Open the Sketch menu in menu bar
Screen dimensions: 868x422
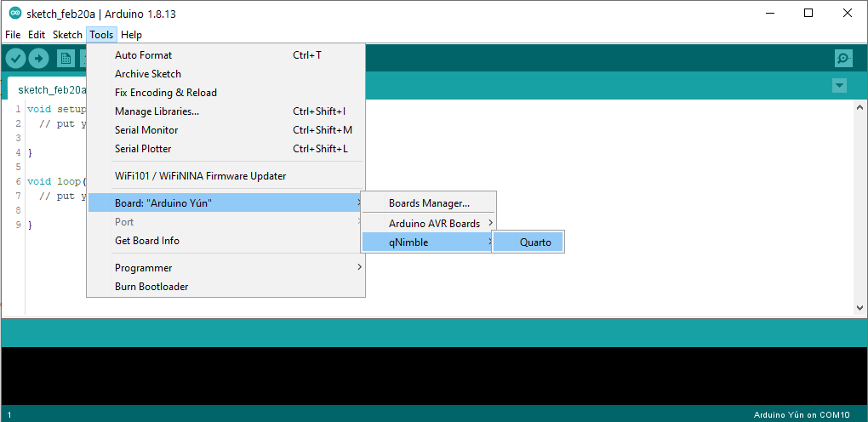tap(67, 35)
